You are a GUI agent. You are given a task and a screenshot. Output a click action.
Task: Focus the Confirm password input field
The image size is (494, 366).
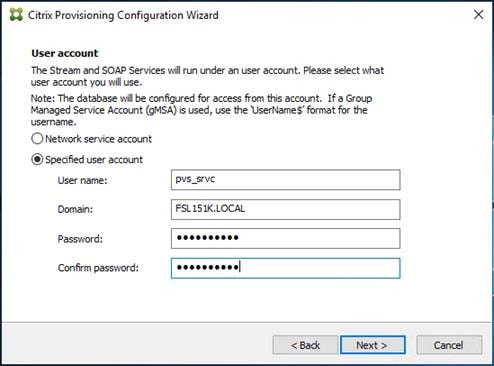tap(286, 268)
